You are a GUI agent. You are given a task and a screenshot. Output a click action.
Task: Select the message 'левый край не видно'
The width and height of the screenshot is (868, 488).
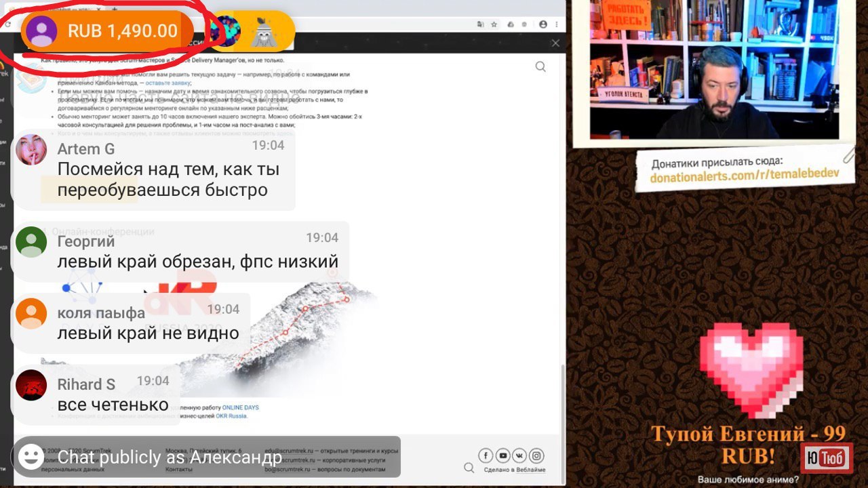point(148,333)
